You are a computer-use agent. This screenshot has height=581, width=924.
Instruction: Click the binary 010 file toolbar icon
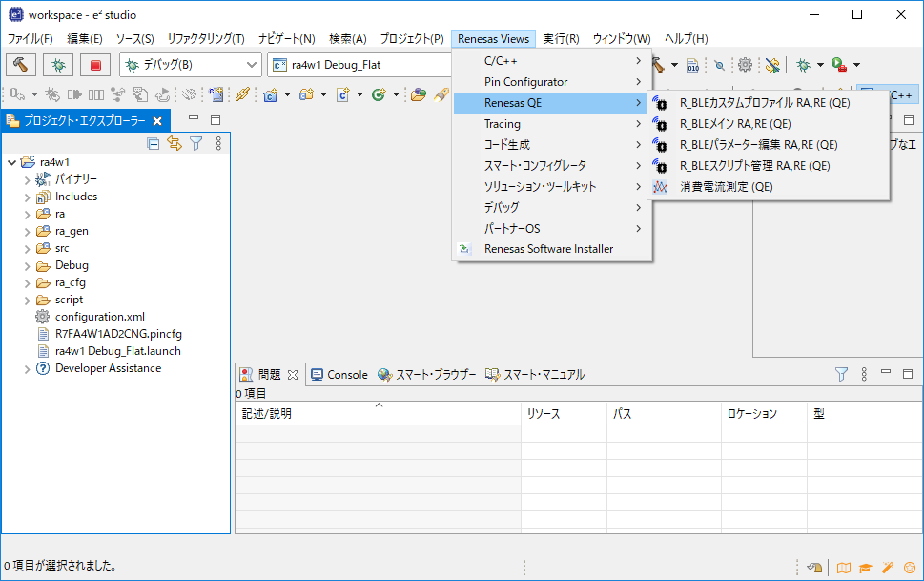tap(693, 65)
